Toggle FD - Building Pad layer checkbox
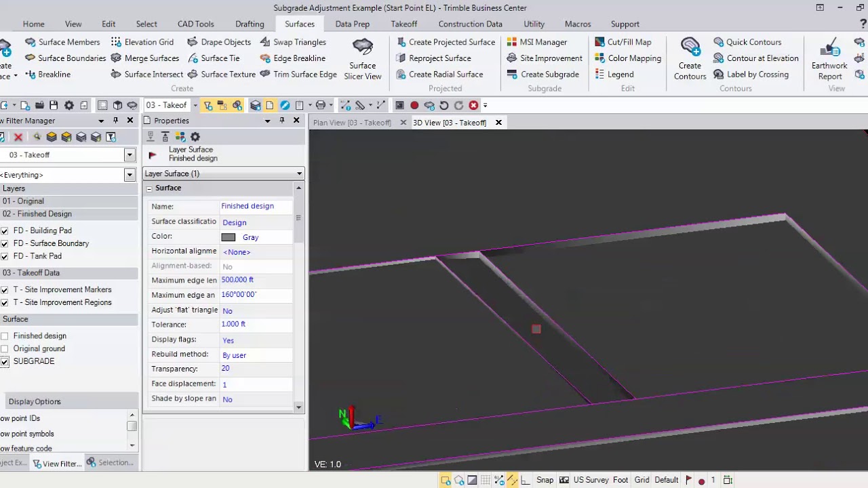868x488 pixels. coord(5,231)
